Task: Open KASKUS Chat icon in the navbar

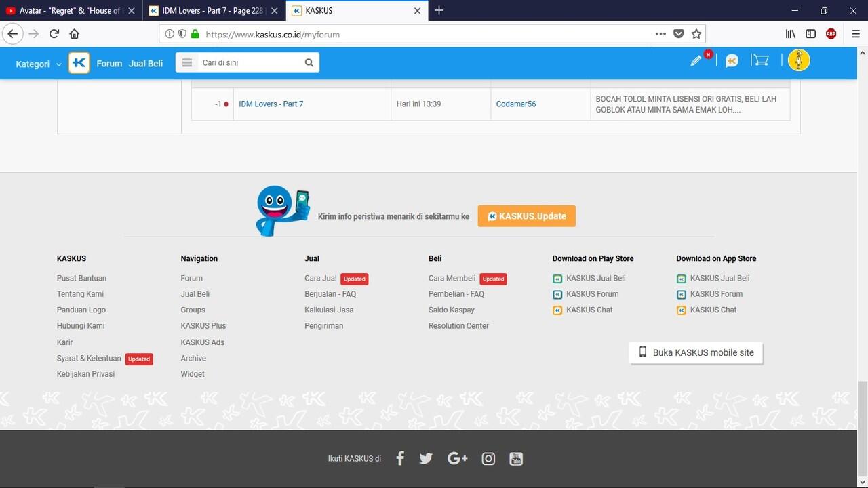Action: coord(730,61)
